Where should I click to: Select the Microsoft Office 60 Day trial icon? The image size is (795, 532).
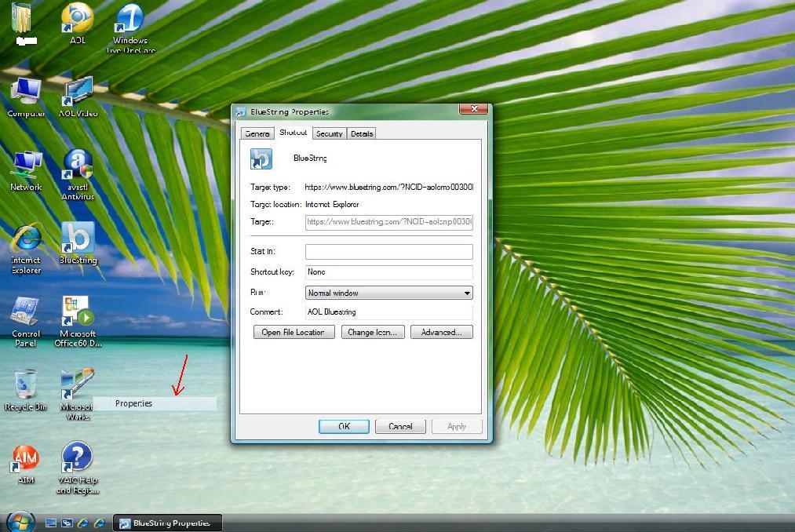78,322
